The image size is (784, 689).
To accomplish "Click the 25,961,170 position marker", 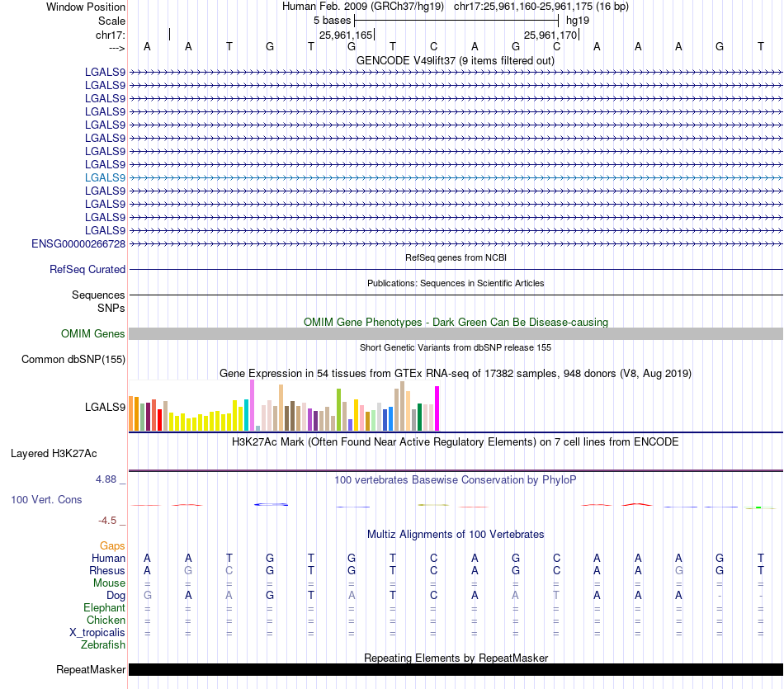I will (551, 35).
